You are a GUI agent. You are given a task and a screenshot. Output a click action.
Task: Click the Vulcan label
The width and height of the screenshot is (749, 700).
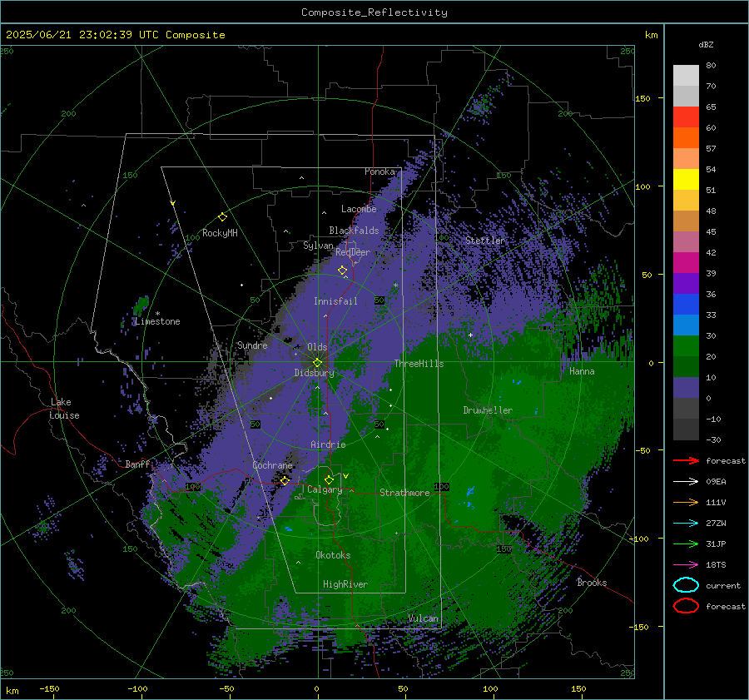point(424,618)
